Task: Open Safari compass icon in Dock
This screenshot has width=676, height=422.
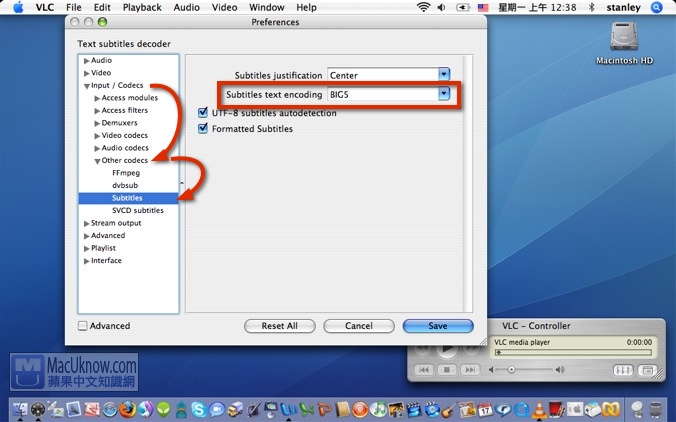Action: pos(110,409)
